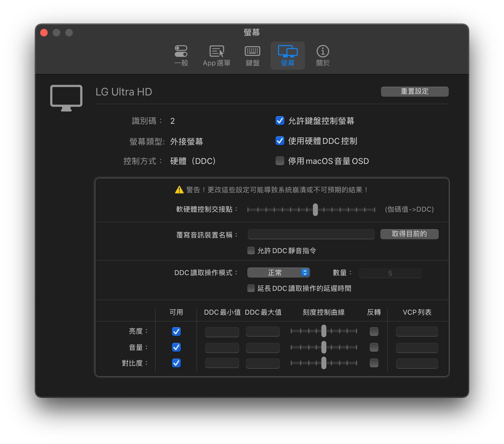Toggle 允許鍵盤控制螢幕 checkbox

(280, 121)
